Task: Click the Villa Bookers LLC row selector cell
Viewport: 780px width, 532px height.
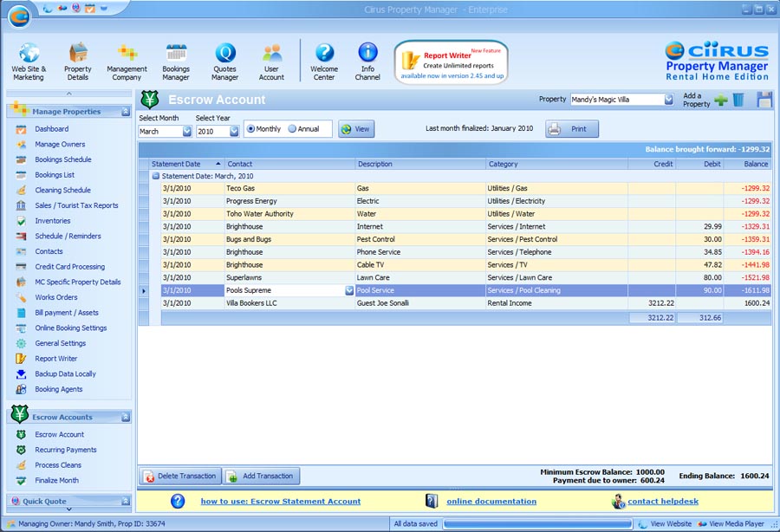Action: click(143, 303)
